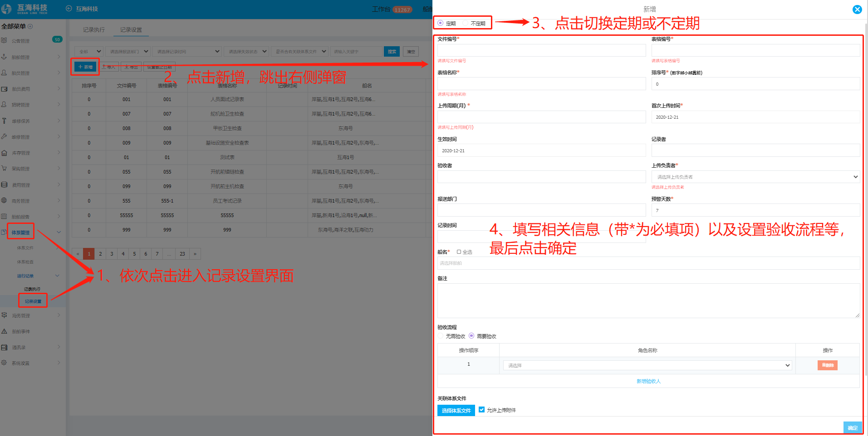
Task: Select the 不定期 radio button
Action: pyautogui.click(x=465, y=23)
